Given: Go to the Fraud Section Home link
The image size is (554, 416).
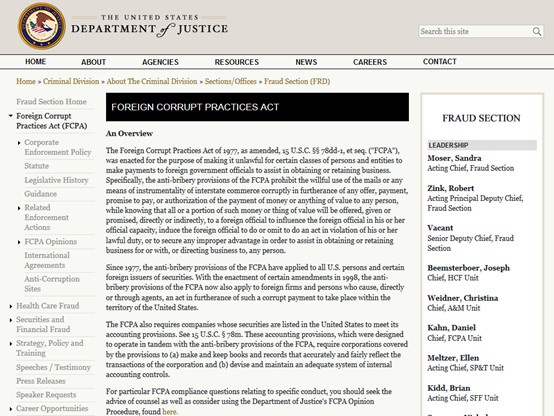Looking at the screenshot, I should [x=51, y=101].
